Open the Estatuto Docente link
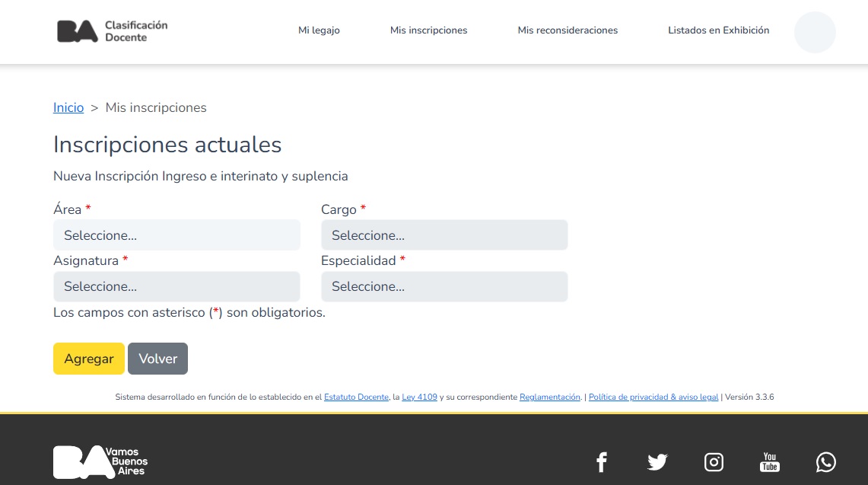The image size is (868, 485). coord(356,397)
